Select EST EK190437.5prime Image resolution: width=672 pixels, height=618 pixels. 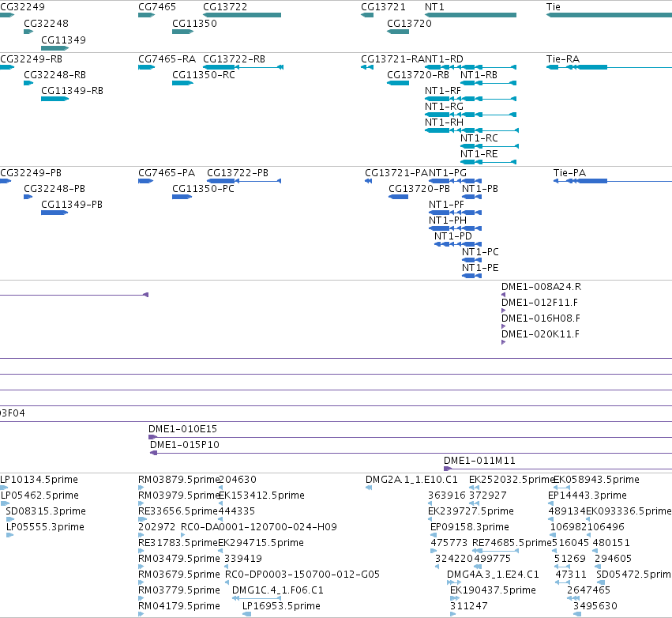(x=493, y=590)
